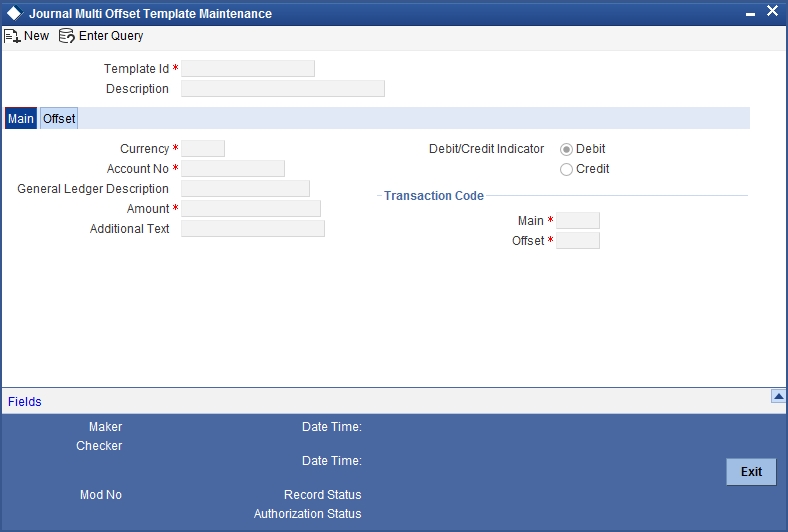Close the Journal Multi Offset window

(773, 11)
